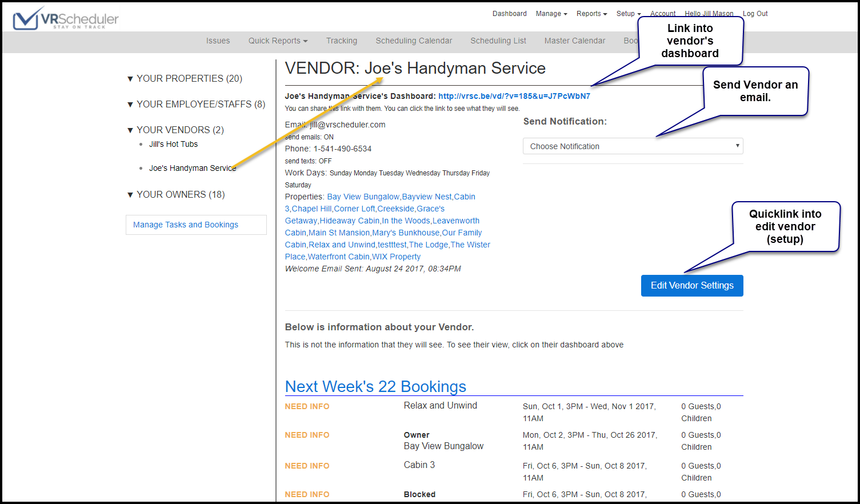Click NEED INFO for Relax and Unwind booking
Viewport: 860px width, 504px height.
pos(307,406)
